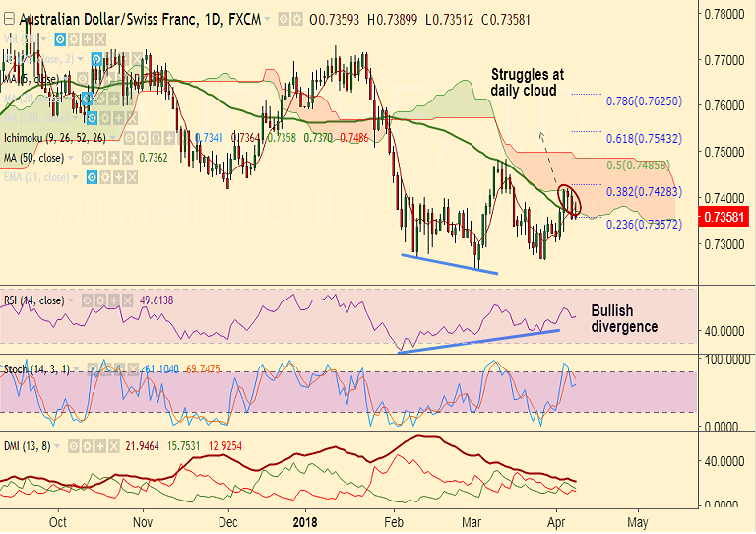Image resolution: width=756 pixels, height=534 pixels.
Task: Remove DMI indicator using X icon
Action: pyautogui.click(x=114, y=446)
